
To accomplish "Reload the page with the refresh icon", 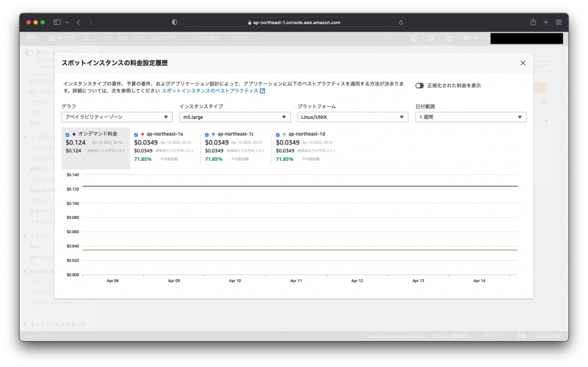I will 401,22.
